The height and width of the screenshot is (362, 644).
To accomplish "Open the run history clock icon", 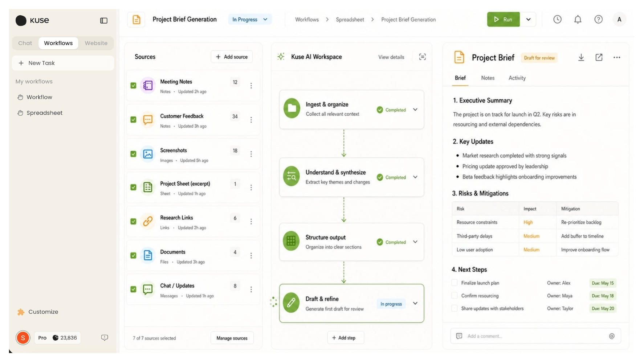I will click(557, 20).
